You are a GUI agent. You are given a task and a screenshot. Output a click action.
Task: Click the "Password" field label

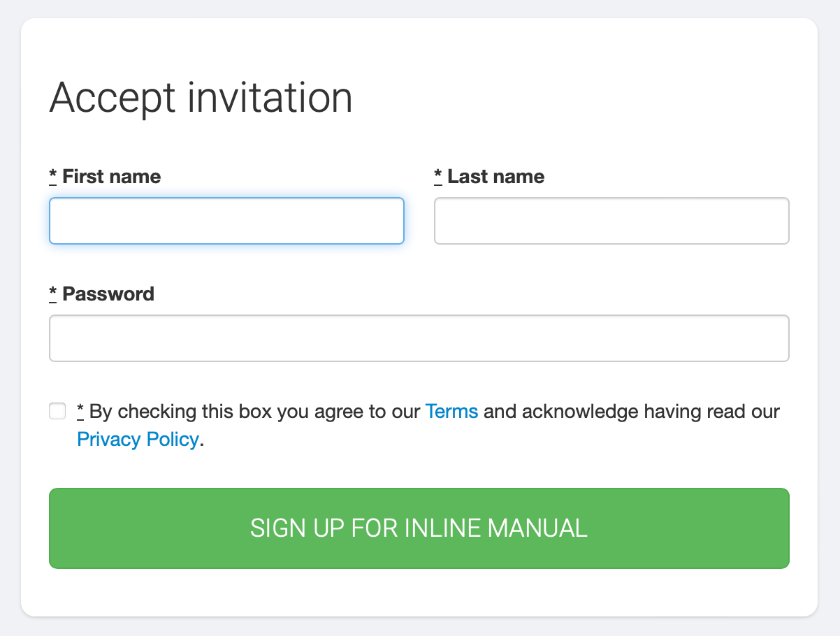pyautogui.click(x=108, y=294)
